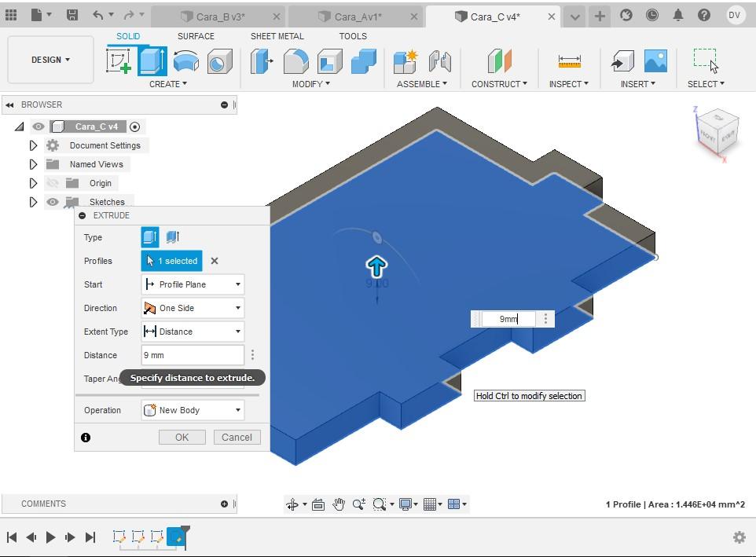Switch to the SHEET METAL tab
The image size is (756, 557).
tap(277, 36)
